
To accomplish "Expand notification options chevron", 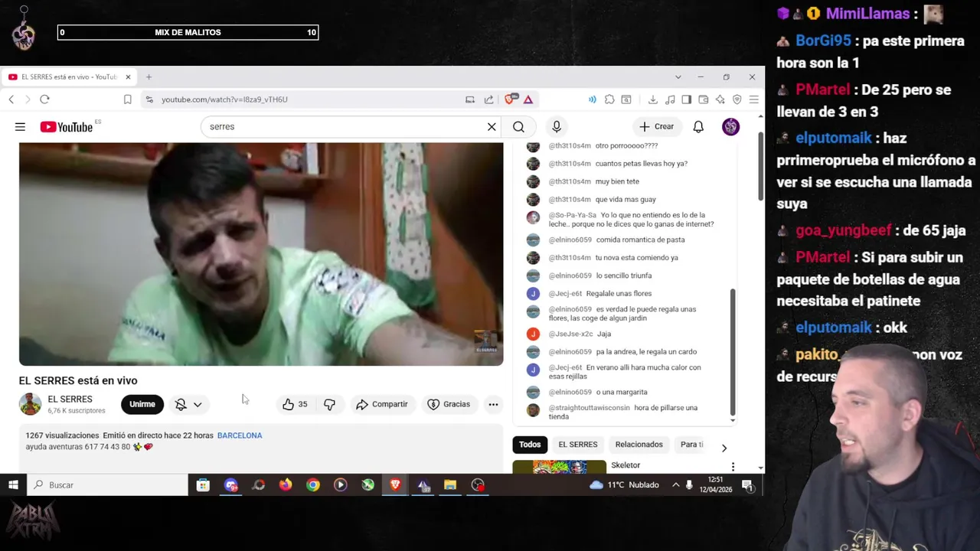I will (x=198, y=404).
